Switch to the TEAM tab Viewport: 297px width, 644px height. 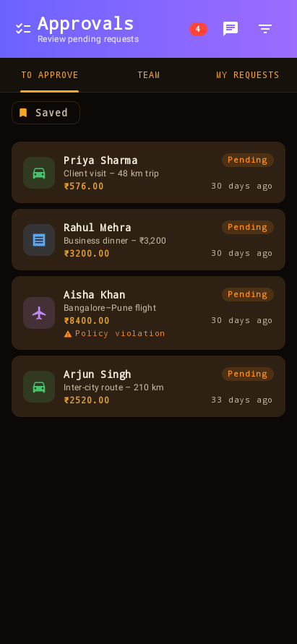pyautogui.click(x=149, y=75)
